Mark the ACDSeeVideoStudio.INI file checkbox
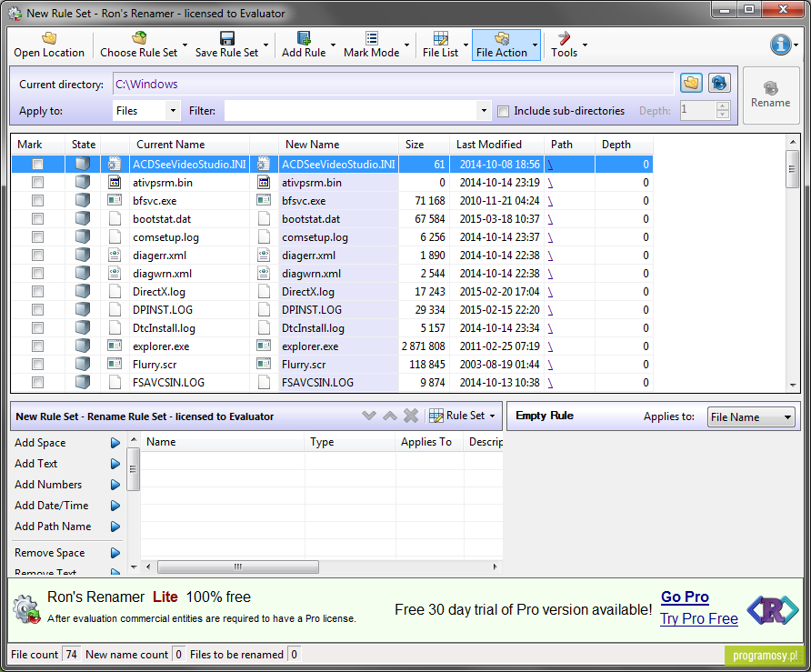Viewport: 811px width, 672px height. click(x=38, y=165)
